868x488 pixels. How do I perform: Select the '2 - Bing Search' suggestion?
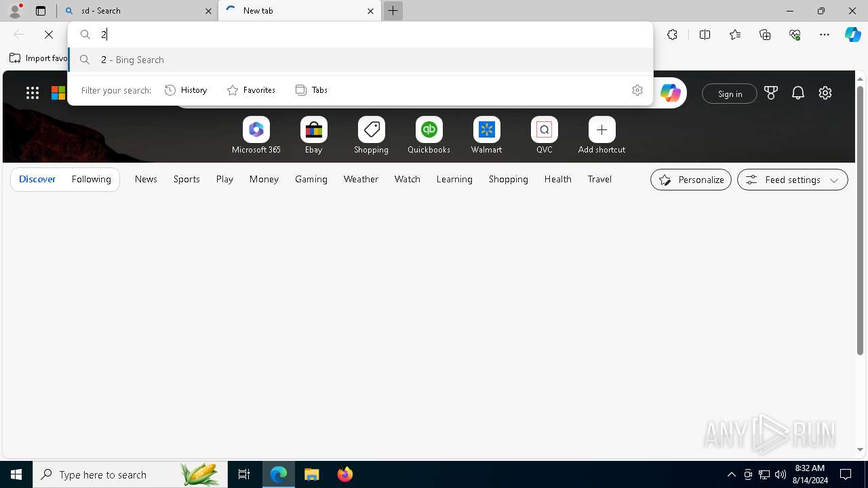point(360,60)
